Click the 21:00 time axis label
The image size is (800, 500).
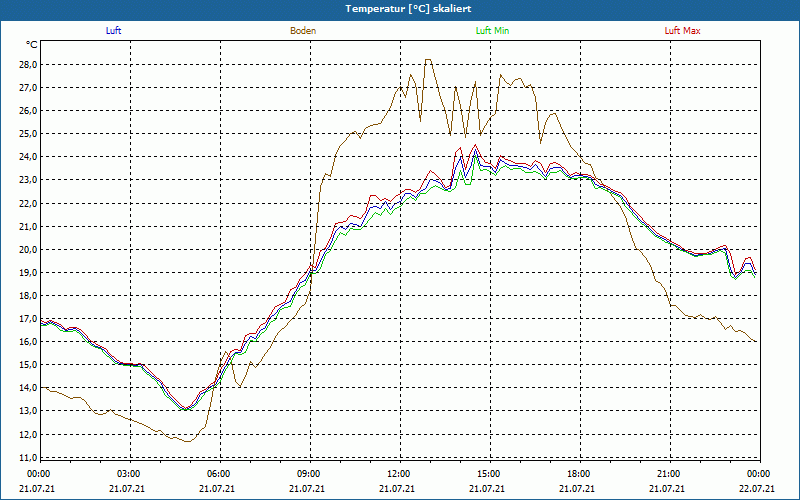669,474
